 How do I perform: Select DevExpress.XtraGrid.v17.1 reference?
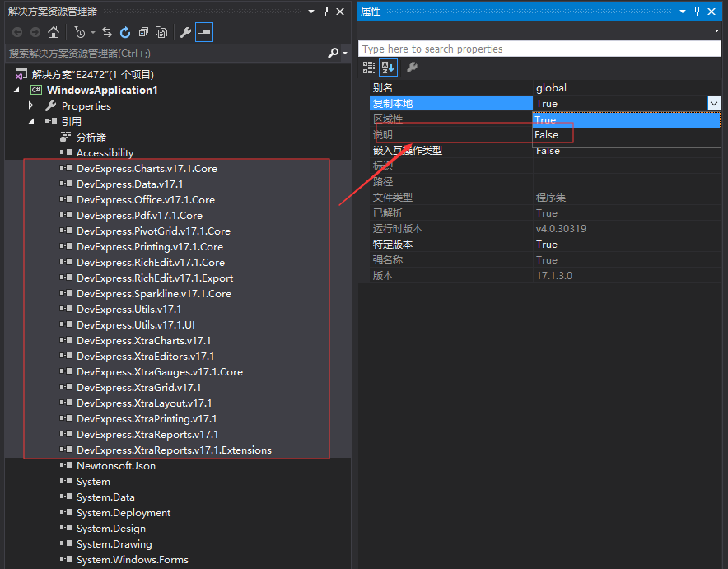click(x=139, y=388)
